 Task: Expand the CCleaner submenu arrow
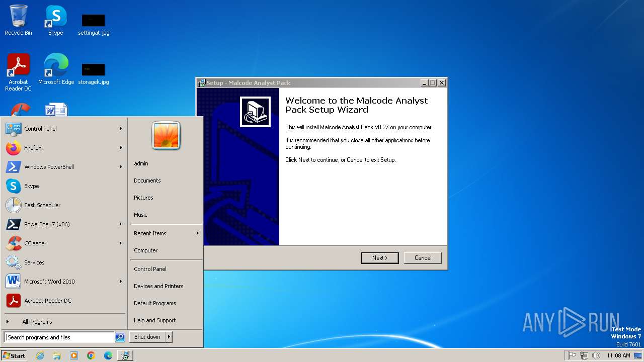coord(121,243)
